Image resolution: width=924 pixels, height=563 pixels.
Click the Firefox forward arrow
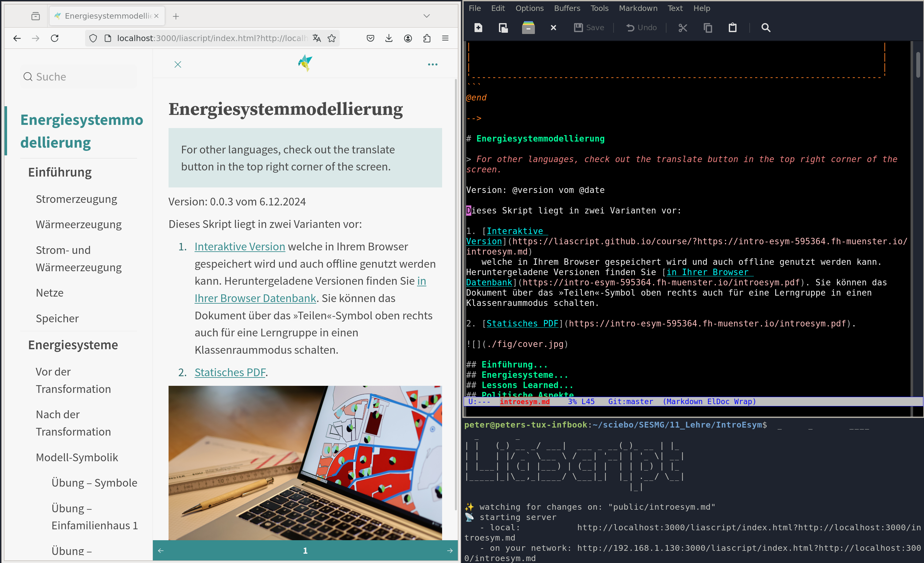pos(36,38)
